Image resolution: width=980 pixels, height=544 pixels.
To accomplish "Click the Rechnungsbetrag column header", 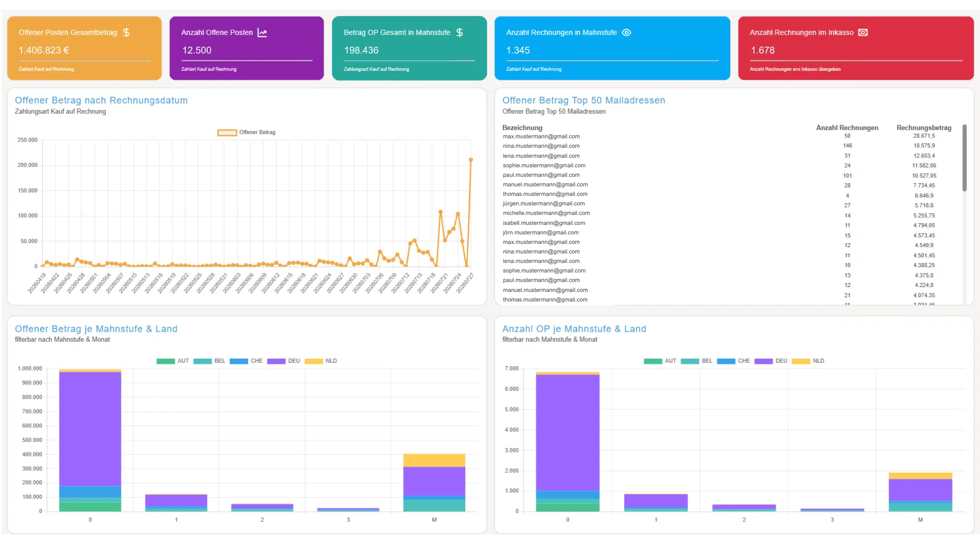I will (924, 128).
